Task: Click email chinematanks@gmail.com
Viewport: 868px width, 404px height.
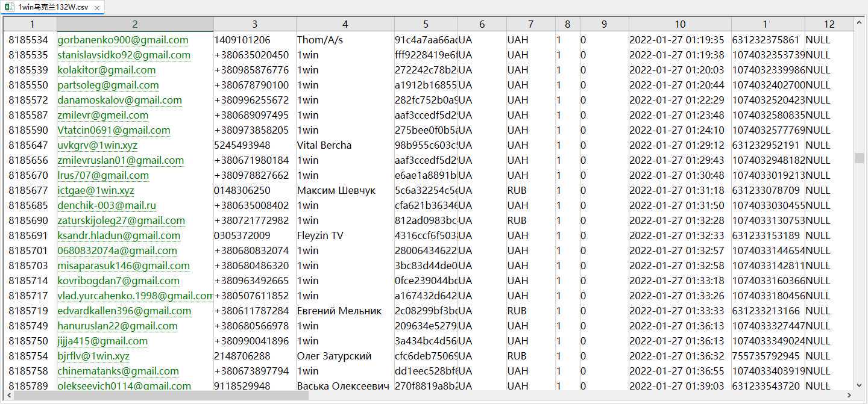Action: (118, 371)
